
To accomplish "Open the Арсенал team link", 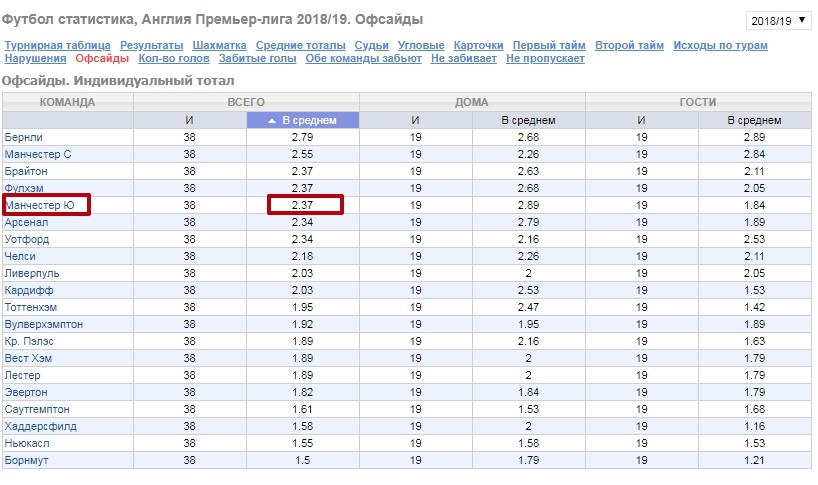I will pyautogui.click(x=26, y=222).
